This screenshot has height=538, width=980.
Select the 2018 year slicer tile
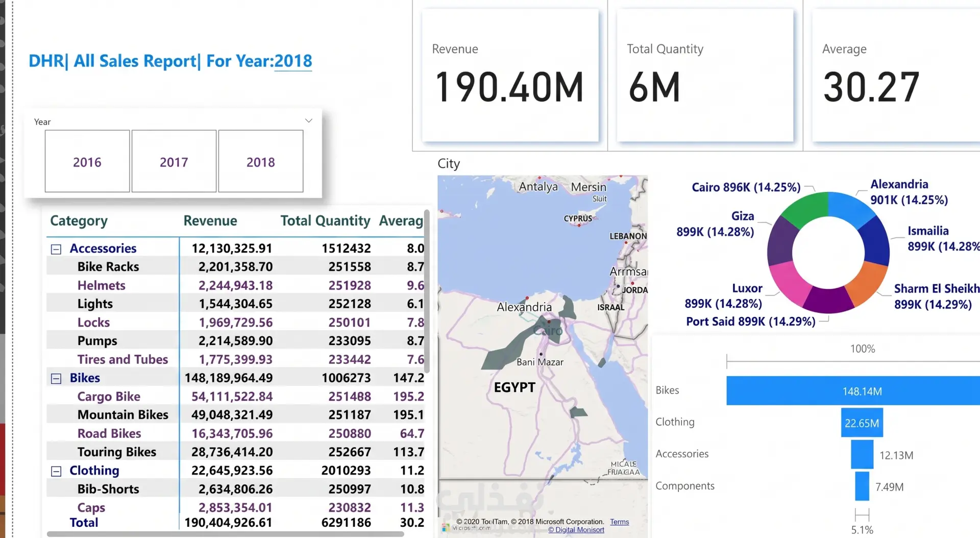click(261, 161)
